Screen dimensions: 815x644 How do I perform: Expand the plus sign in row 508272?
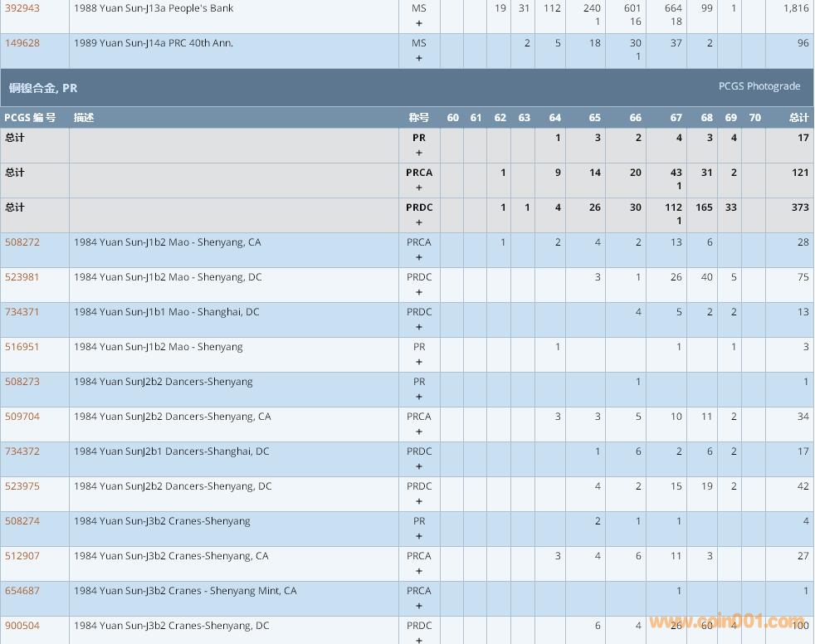point(419,257)
